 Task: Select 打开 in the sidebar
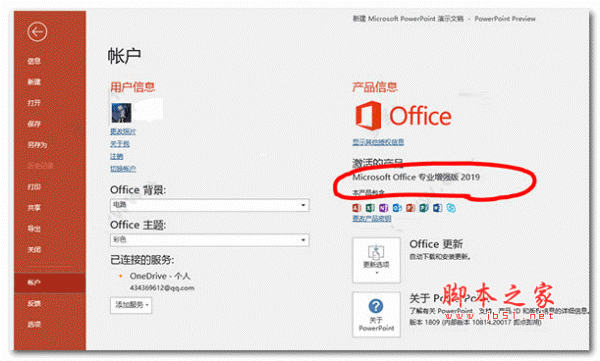tap(34, 103)
